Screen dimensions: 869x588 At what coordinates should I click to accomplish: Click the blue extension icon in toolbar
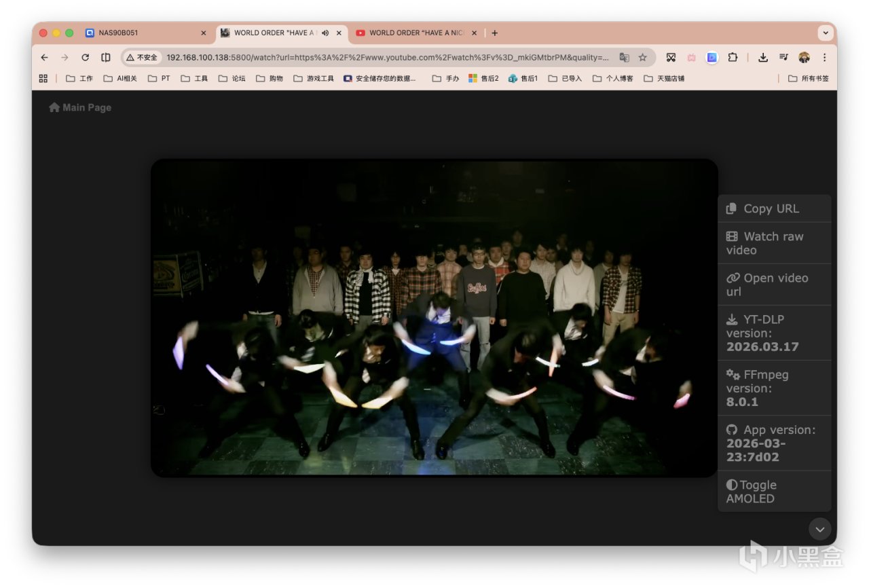click(711, 58)
